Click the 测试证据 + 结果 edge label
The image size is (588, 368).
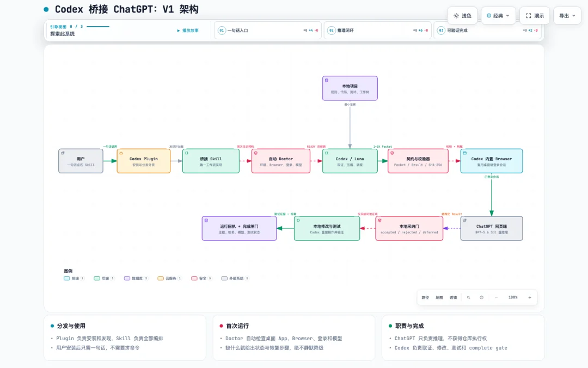285,214
